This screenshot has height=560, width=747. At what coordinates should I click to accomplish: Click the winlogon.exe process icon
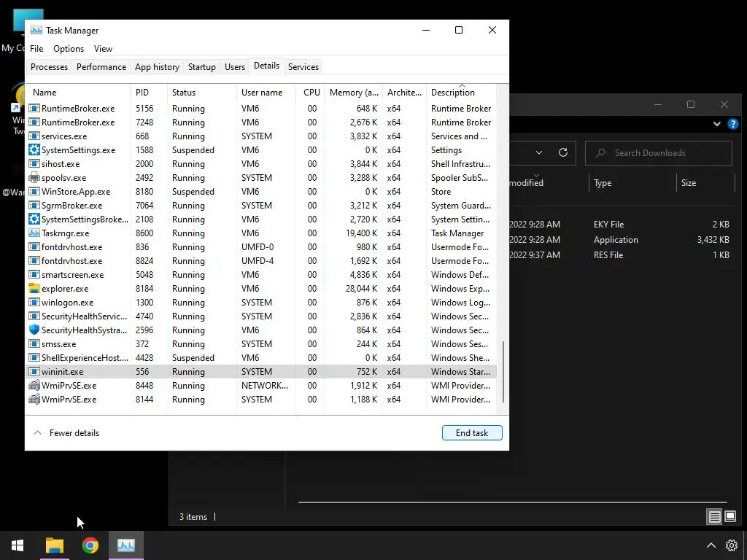34,303
